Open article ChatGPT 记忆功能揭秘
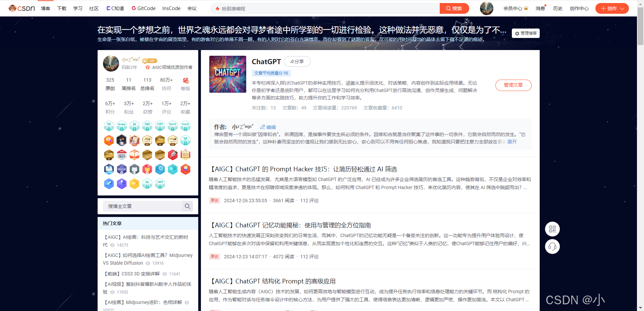Screen dimensions: 644x311 pos(290,225)
